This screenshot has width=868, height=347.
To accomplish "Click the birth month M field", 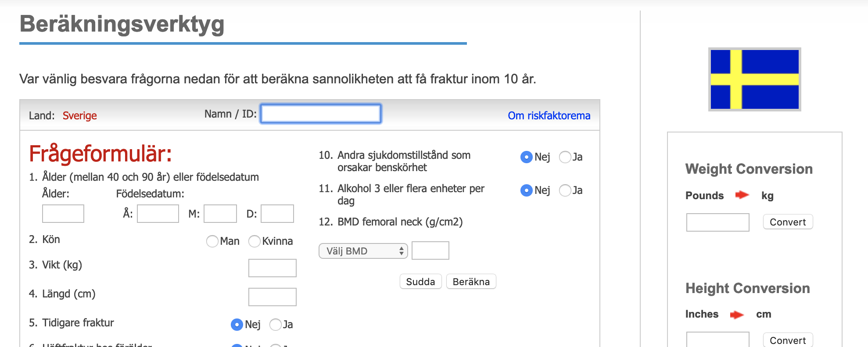I will (220, 214).
